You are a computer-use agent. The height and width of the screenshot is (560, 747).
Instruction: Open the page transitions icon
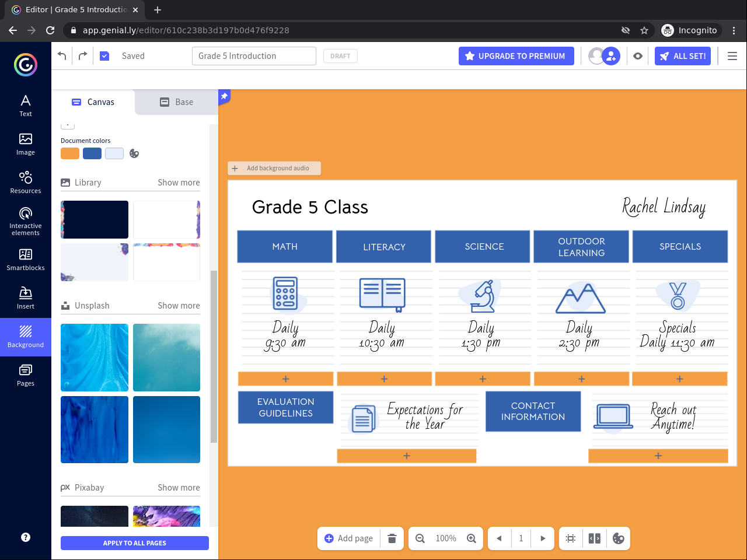(x=595, y=538)
